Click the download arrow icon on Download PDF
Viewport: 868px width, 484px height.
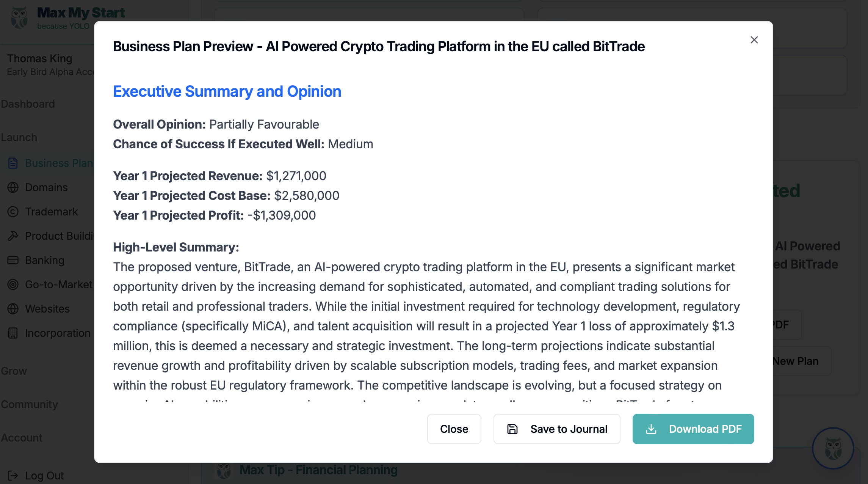coord(651,429)
